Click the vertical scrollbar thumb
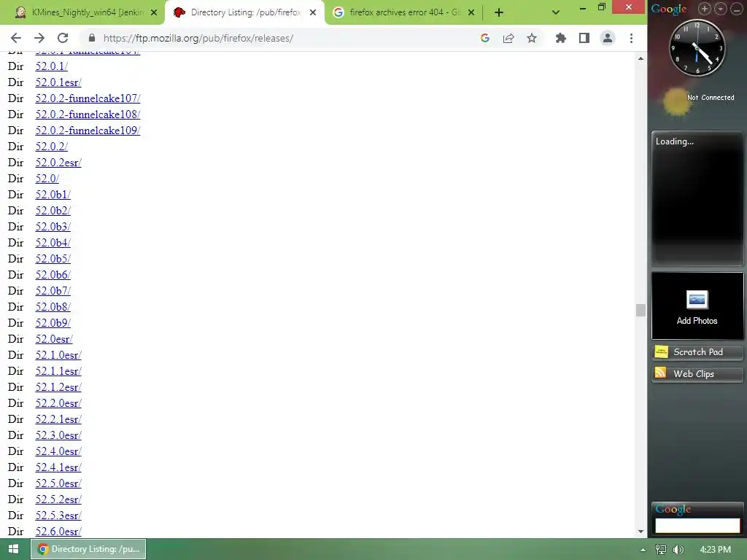The image size is (747, 560). pyautogui.click(x=640, y=310)
